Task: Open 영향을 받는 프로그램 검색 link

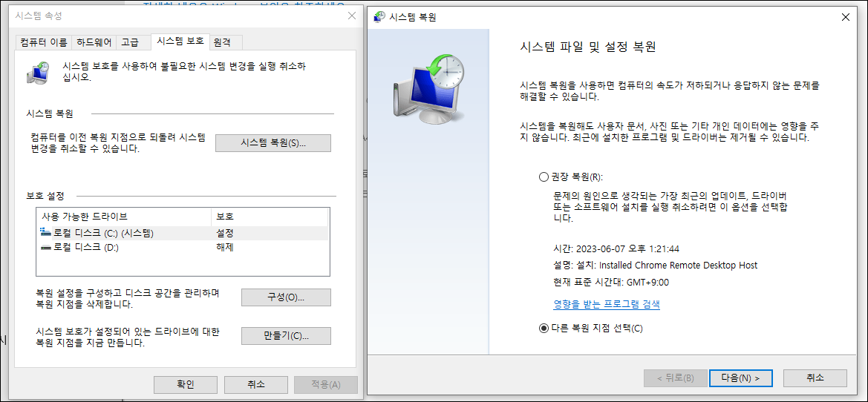Action: pos(606,304)
